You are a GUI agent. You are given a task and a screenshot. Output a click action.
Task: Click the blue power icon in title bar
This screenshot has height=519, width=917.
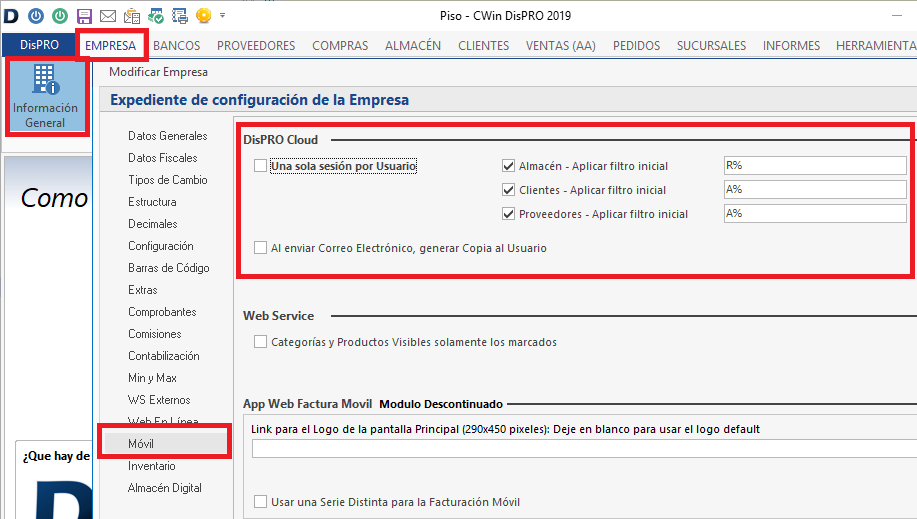(x=36, y=16)
